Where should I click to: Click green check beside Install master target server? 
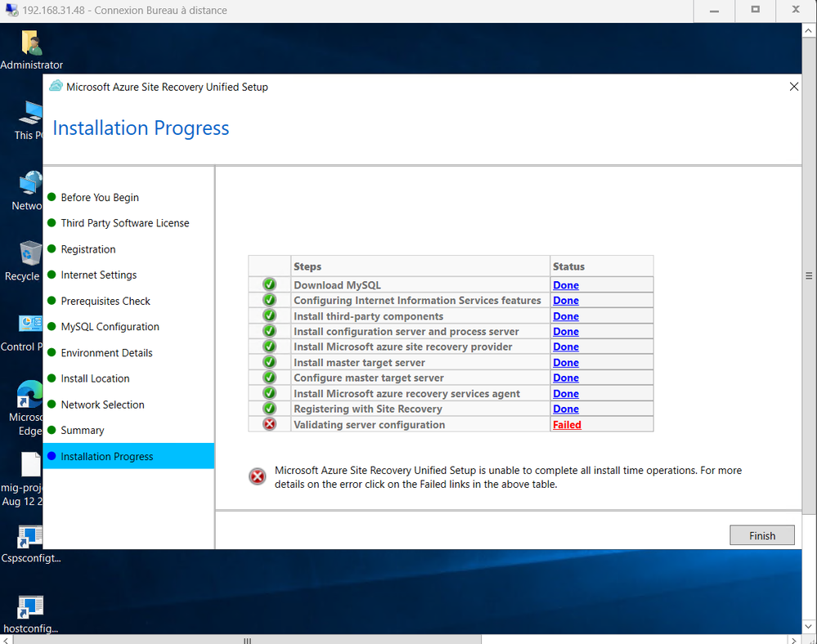coord(269,362)
